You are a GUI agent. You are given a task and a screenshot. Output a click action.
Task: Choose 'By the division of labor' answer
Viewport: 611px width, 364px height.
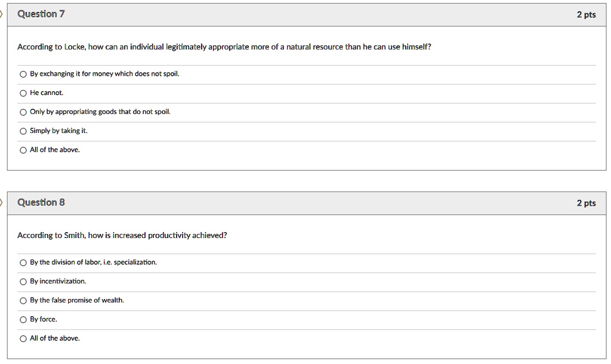click(x=23, y=263)
